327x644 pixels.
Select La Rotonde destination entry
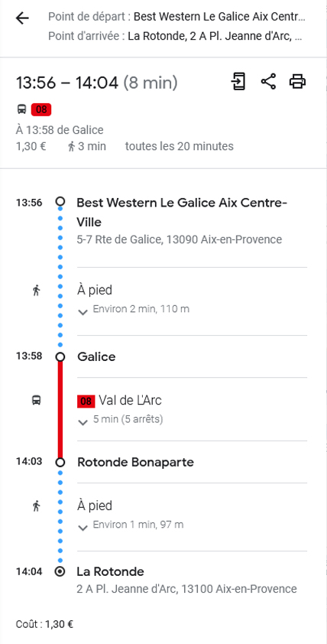click(110, 571)
